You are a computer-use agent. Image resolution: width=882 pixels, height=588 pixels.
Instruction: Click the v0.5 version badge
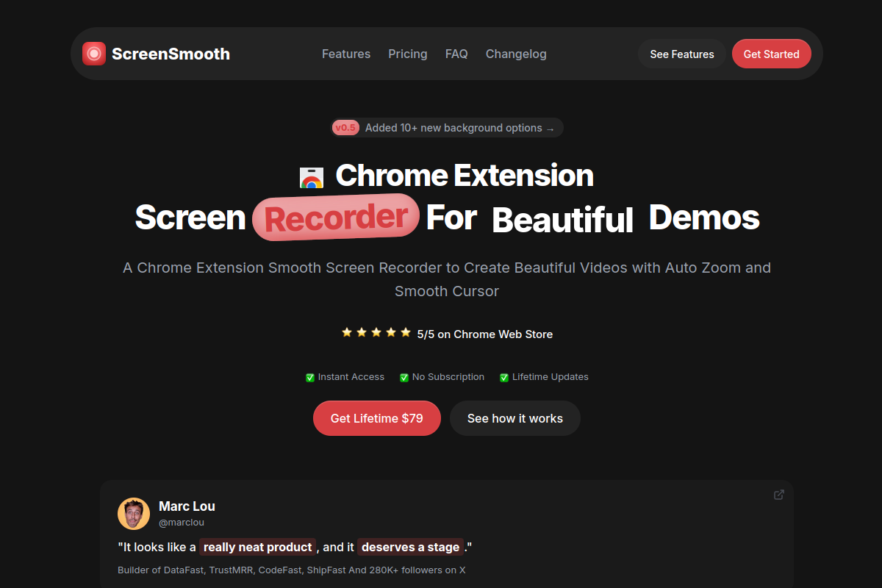pyautogui.click(x=345, y=128)
